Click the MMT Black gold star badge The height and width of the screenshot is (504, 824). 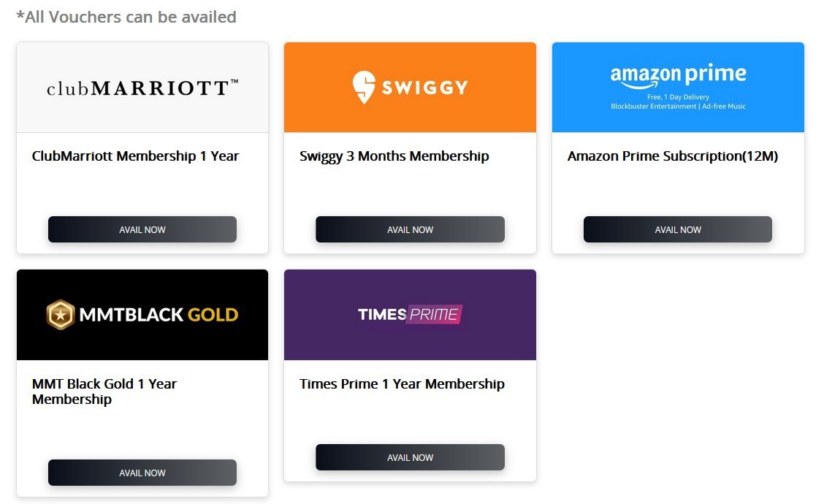click(61, 315)
